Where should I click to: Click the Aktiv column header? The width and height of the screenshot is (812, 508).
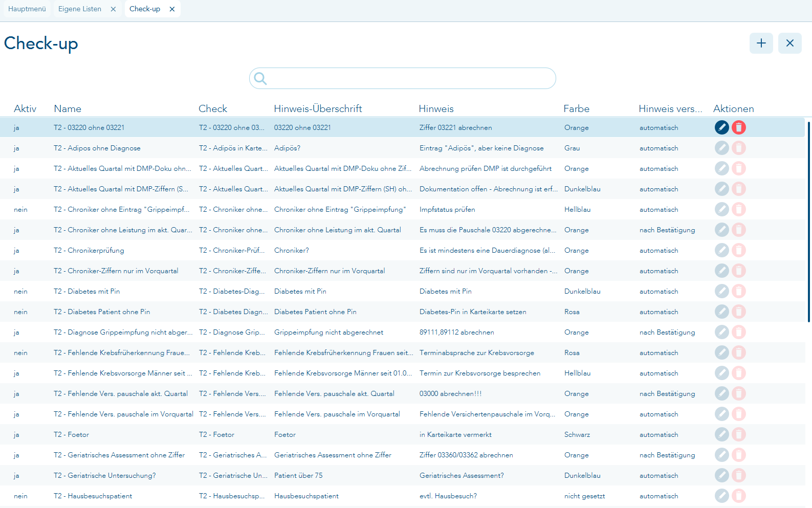[25, 108]
